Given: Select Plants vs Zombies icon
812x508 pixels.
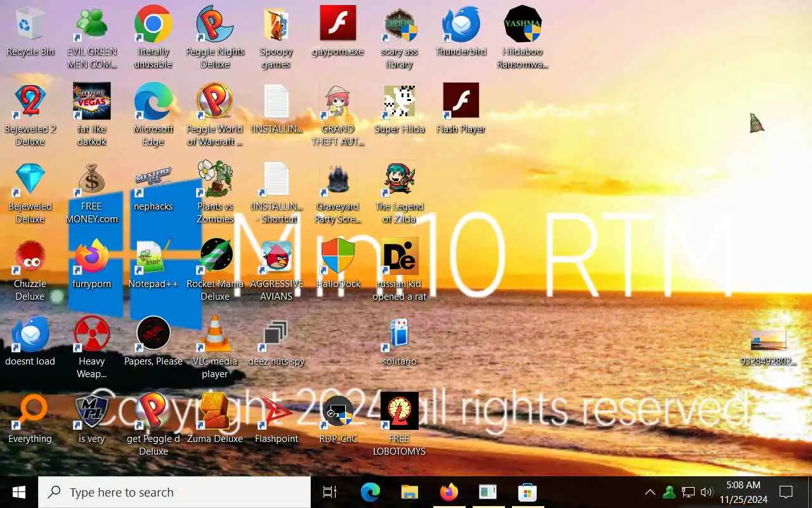Looking at the screenshot, I should [x=215, y=179].
